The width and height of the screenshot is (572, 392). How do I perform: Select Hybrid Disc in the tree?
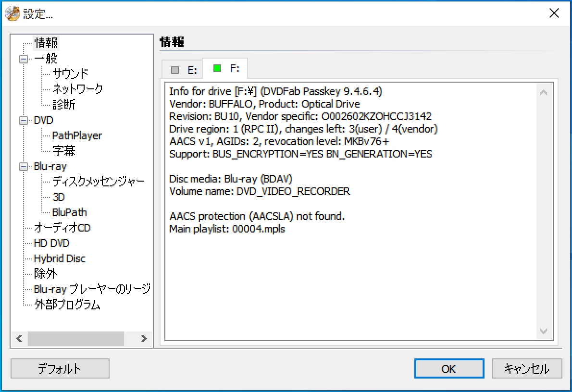tap(60, 258)
